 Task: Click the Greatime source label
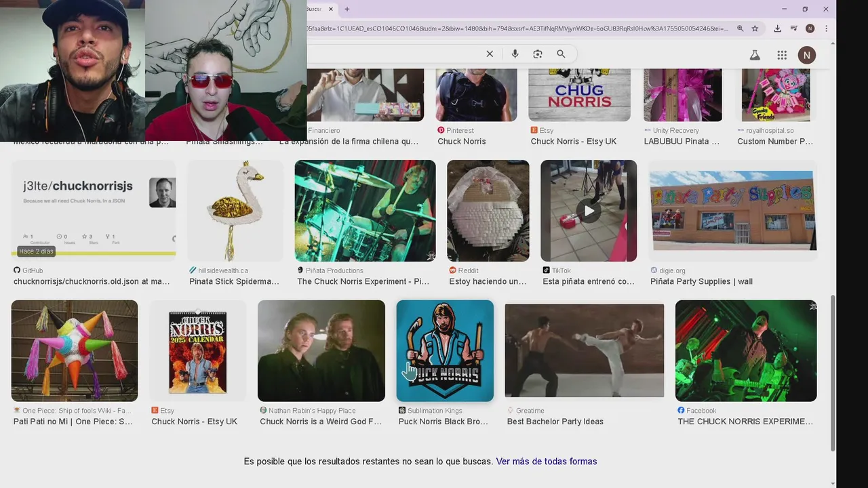(x=526, y=411)
